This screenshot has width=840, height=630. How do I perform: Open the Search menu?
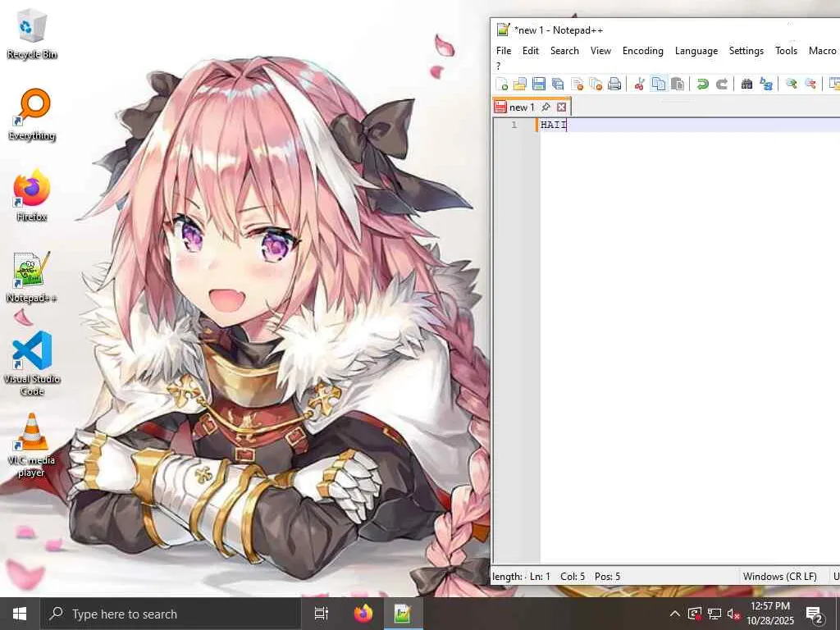[x=564, y=50]
